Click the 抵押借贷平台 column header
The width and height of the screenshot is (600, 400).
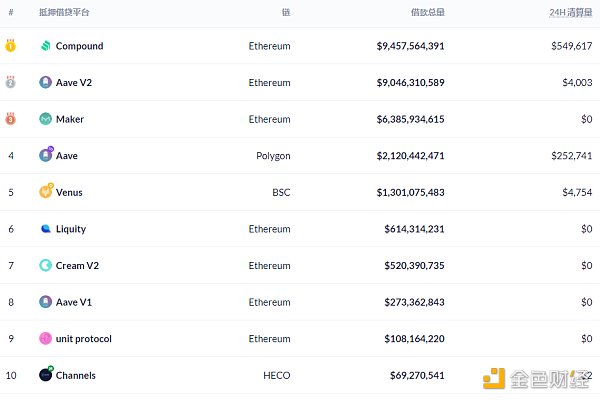(64, 12)
